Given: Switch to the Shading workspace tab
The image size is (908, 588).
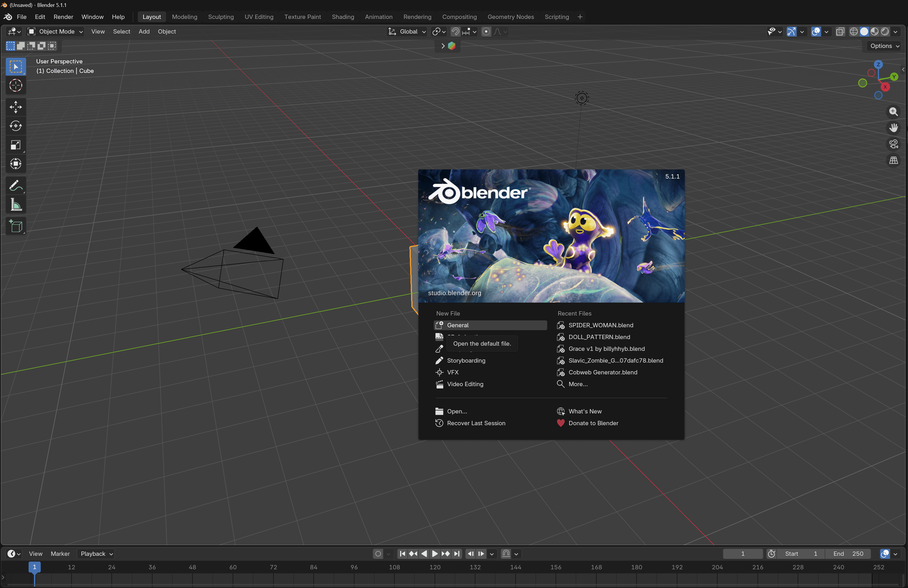Looking at the screenshot, I should (343, 17).
